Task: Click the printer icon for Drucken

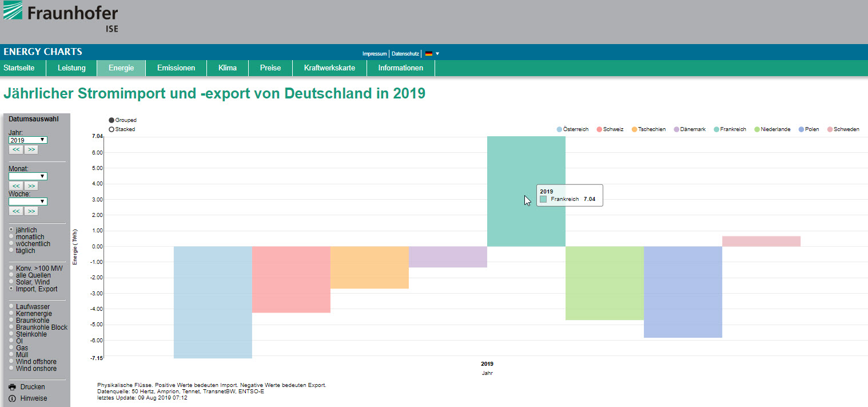Action: click(12, 387)
